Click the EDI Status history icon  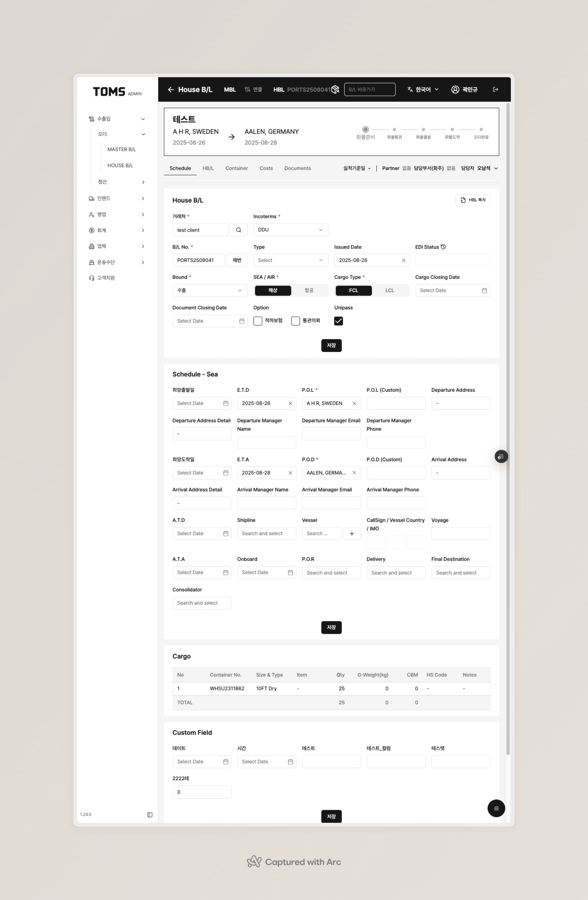[443, 247]
